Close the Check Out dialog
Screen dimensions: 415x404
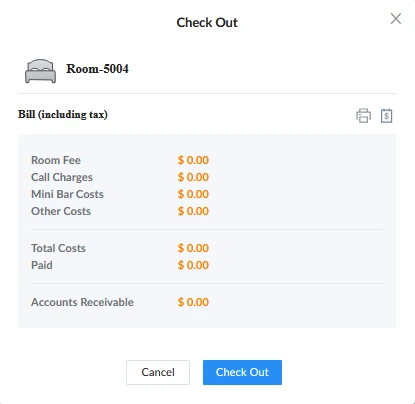coord(396,19)
